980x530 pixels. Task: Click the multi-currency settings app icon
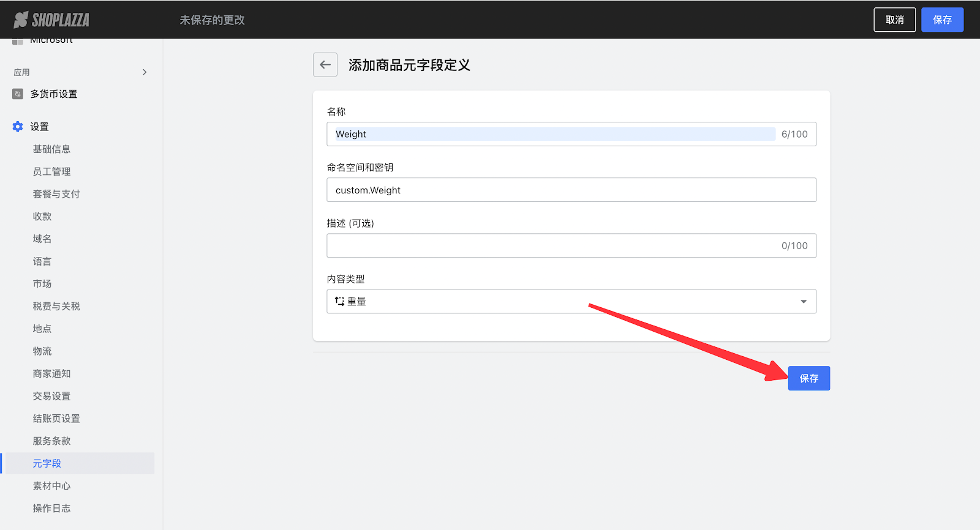coord(18,94)
